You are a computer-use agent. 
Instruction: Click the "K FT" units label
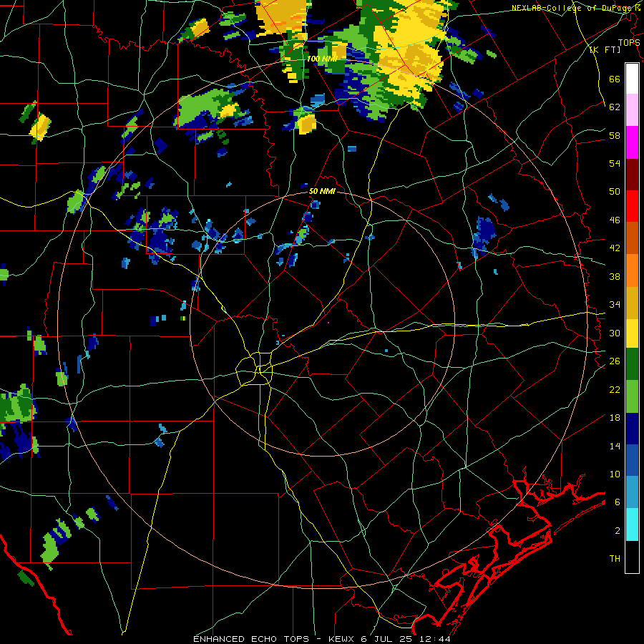coord(605,49)
